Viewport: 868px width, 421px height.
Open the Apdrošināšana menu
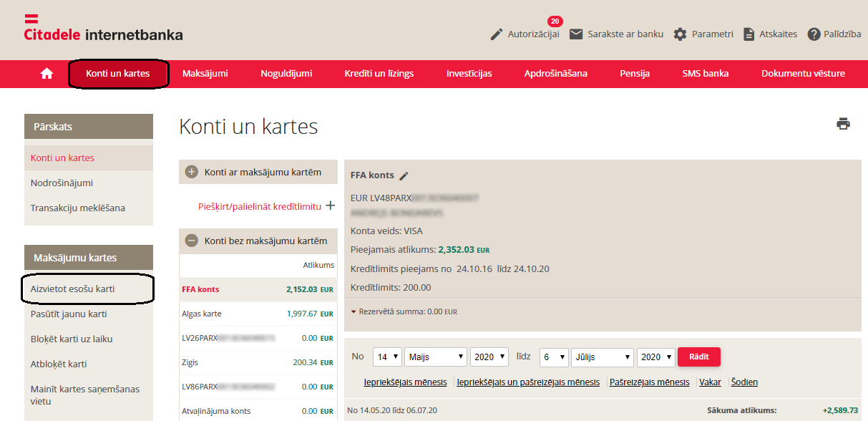tap(556, 74)
